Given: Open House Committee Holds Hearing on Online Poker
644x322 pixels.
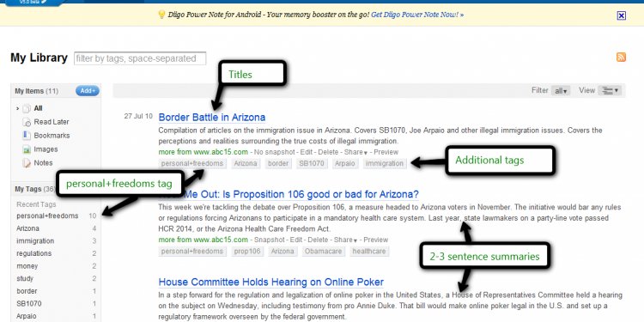Looking at the screenshot, I should [271, 283].
